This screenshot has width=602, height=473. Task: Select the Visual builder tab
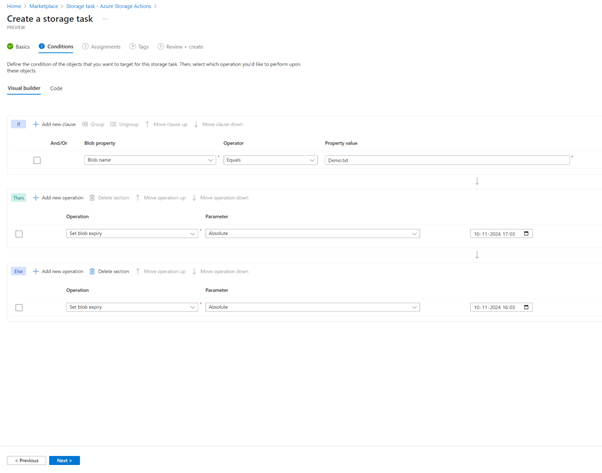24,88
